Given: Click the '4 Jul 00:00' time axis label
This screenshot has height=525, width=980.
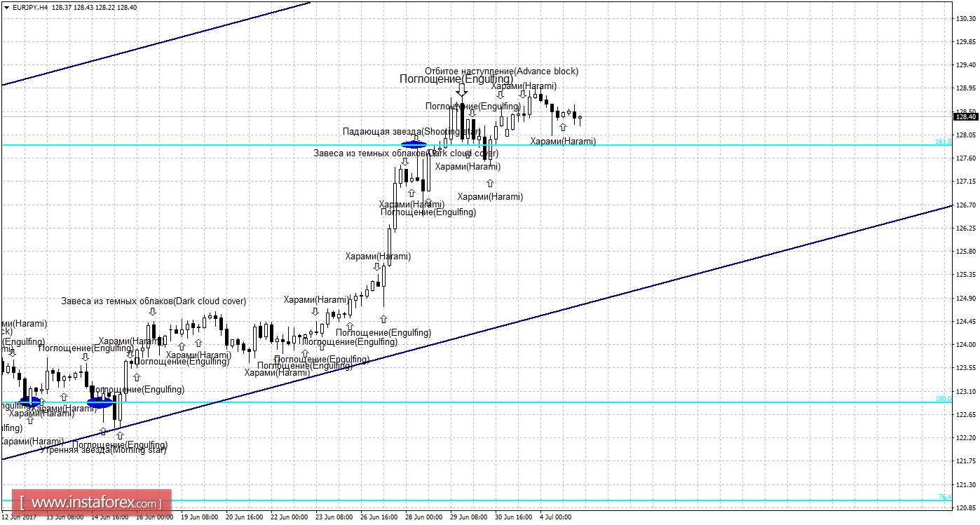Looking at the screenshot, I should [556, 517].
